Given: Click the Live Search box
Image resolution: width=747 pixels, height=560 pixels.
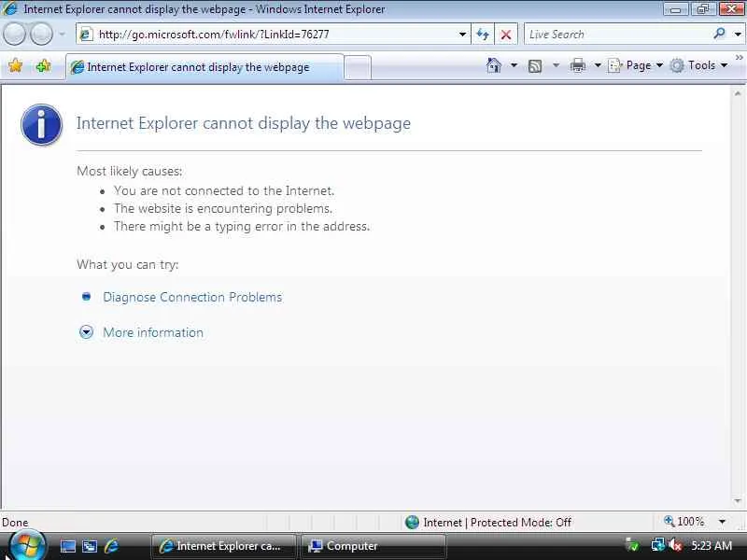Looking at the screenshot, I should click(x=619, y=35).
